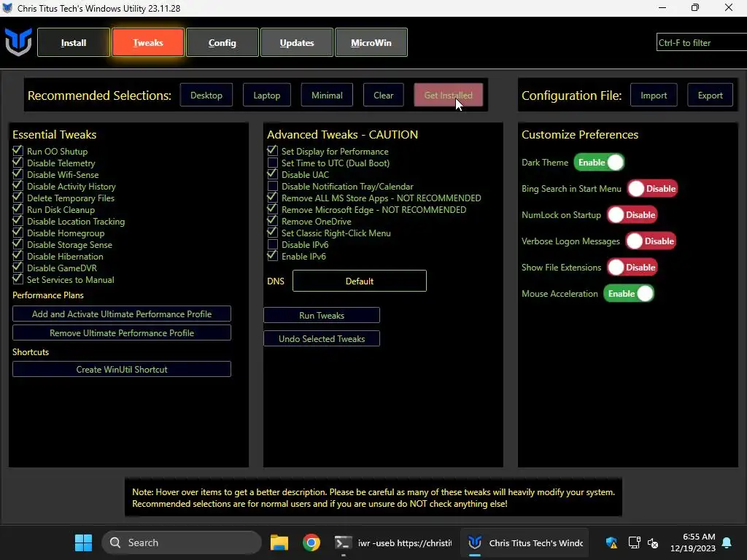Toggle Disable Location Tracking checkbox
Screen dimensions: 747x560
click(x=18, y=221)
